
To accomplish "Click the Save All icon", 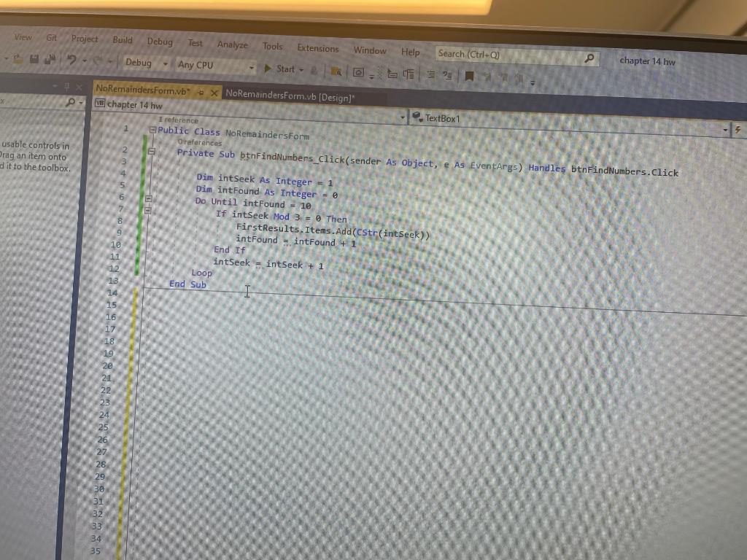I will coord(50,59).
